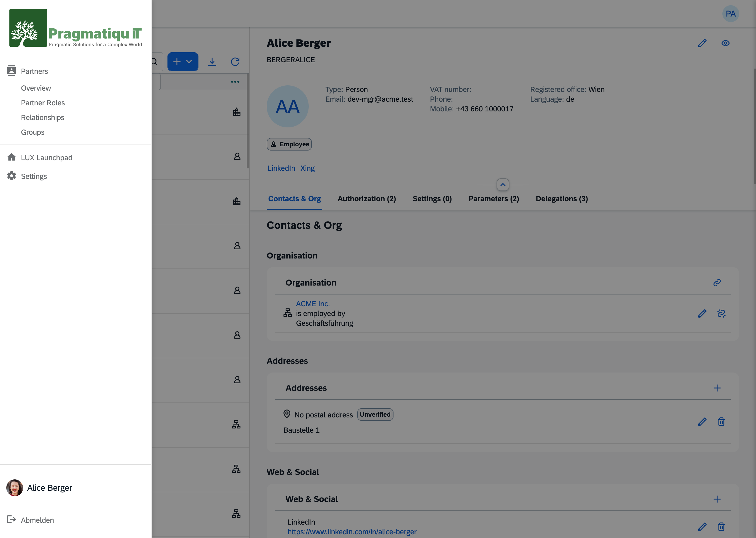Open the LinkedIn header link

[x=281, y=168]
